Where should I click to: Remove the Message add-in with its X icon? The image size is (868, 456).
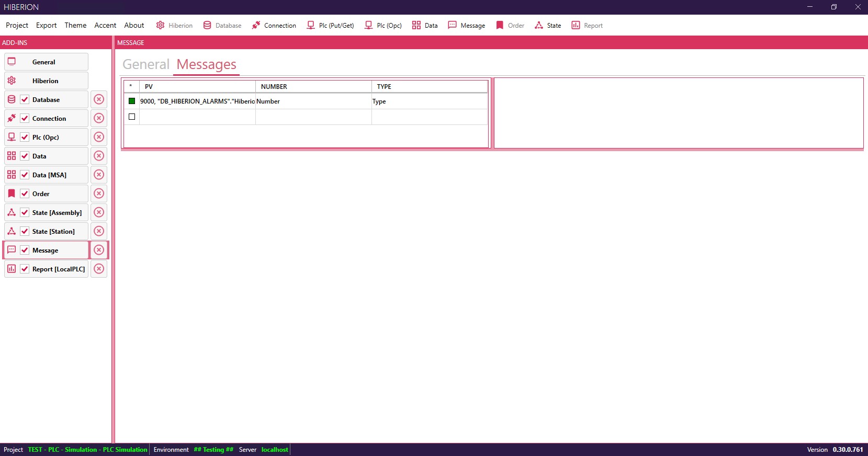(x=99, y=250)
